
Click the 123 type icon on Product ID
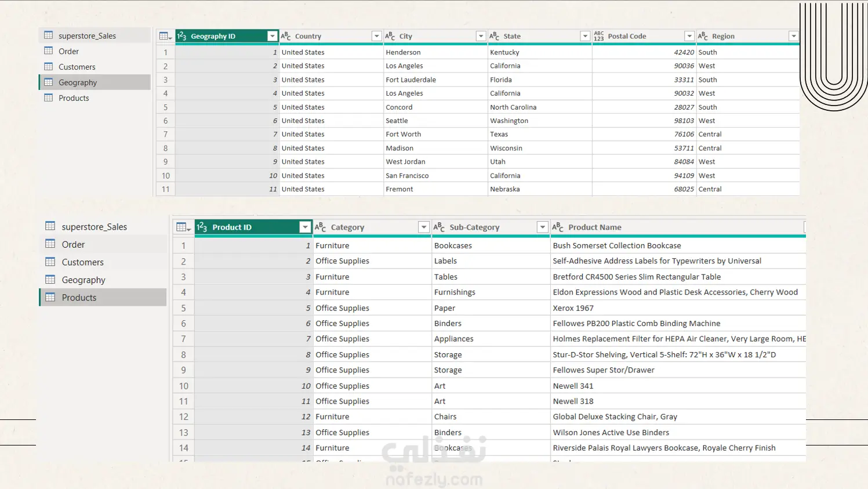tap(202, 227)
